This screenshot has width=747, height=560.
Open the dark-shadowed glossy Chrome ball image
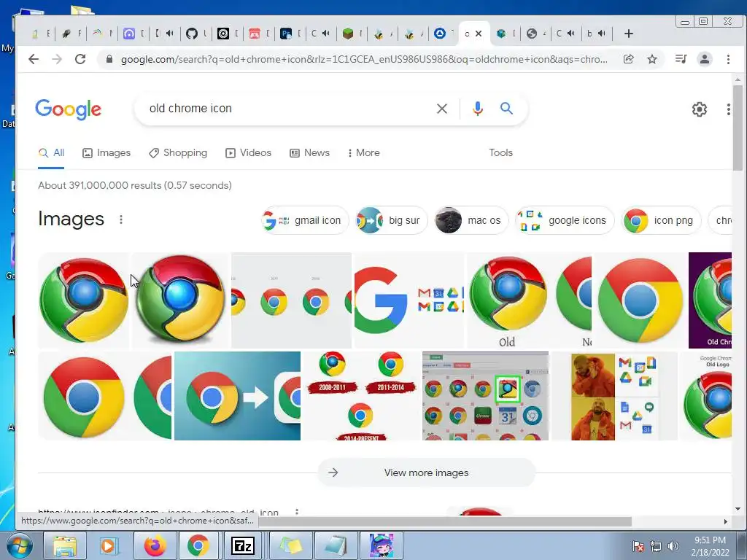pos(181,300)
